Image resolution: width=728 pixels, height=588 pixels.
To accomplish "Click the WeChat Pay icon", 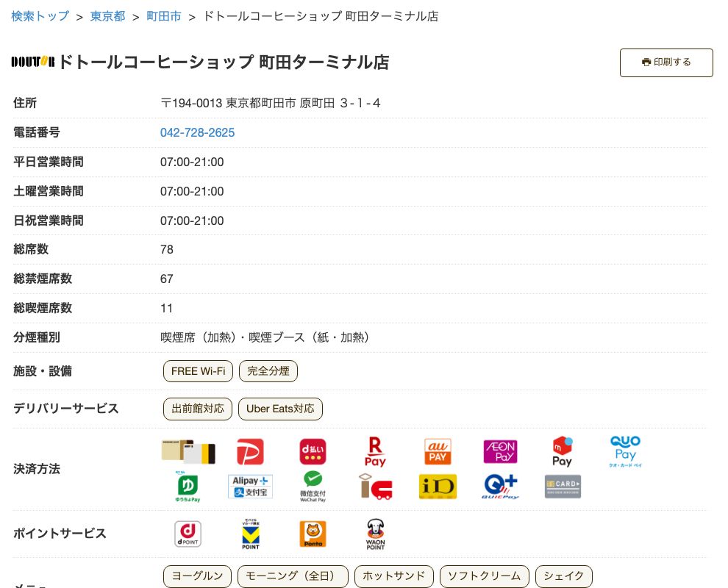I will click(x=313, y=487).
